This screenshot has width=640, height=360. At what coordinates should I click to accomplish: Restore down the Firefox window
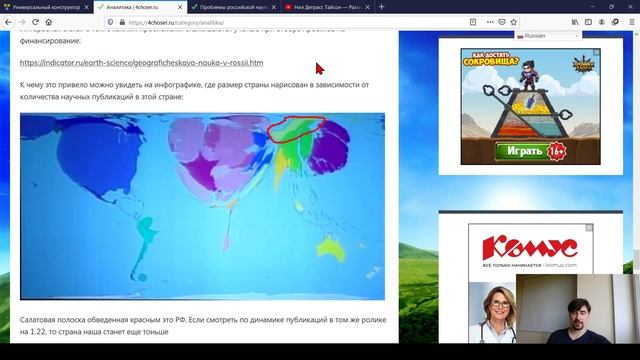coord(611,7)
